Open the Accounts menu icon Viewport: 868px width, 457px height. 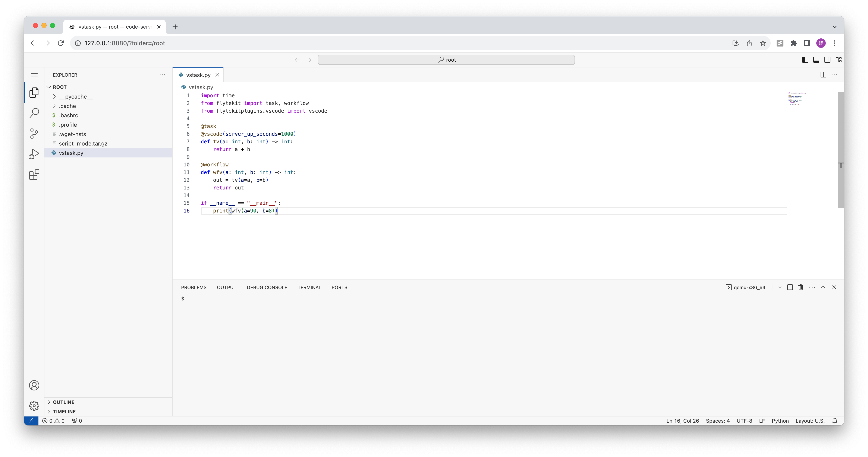[x=34, y=385]
